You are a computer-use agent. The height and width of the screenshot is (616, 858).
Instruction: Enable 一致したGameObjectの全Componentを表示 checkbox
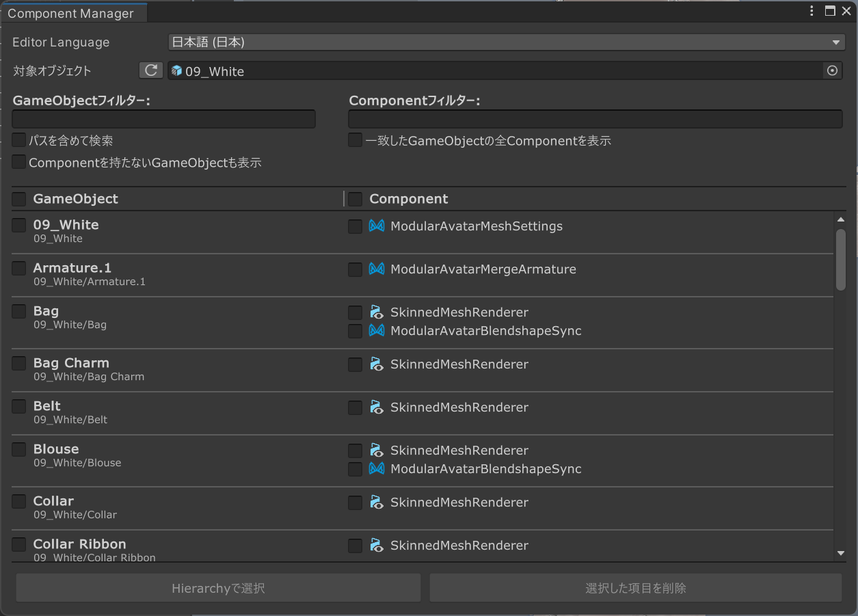(355, 140)
